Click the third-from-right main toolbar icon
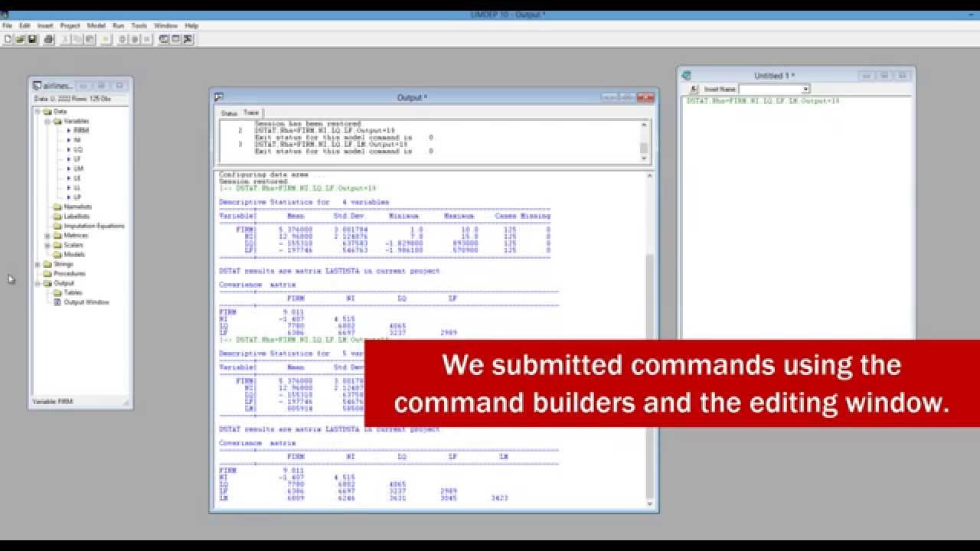Screen dimensions: 980x551 click(163, 39)
